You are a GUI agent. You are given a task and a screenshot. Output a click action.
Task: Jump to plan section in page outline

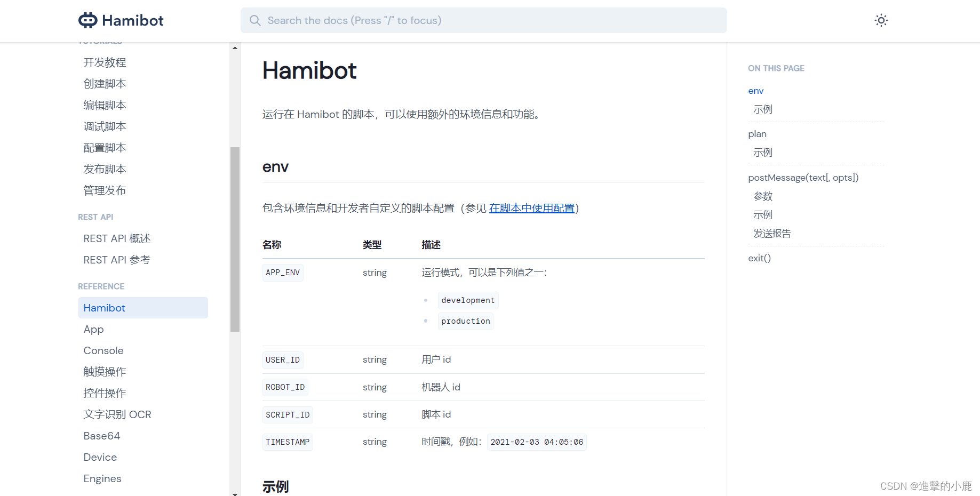757,134
